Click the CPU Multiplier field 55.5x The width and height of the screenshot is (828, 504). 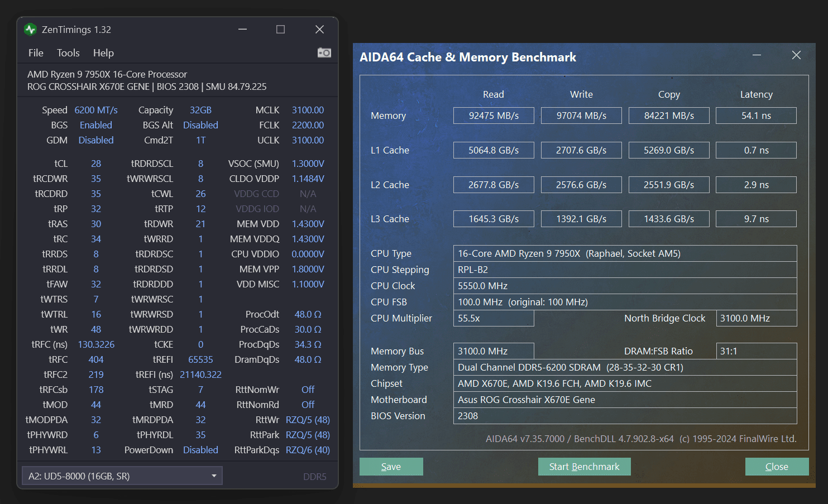click(x=494, y=318)
